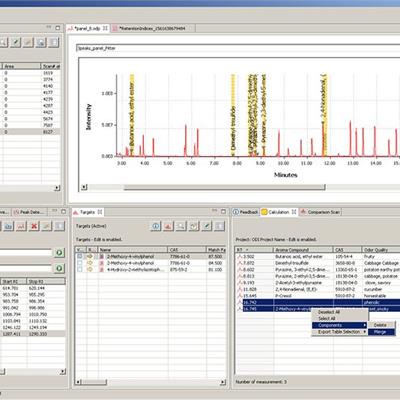Close the panel_8.odp editor tab

(x=105, y=28)
